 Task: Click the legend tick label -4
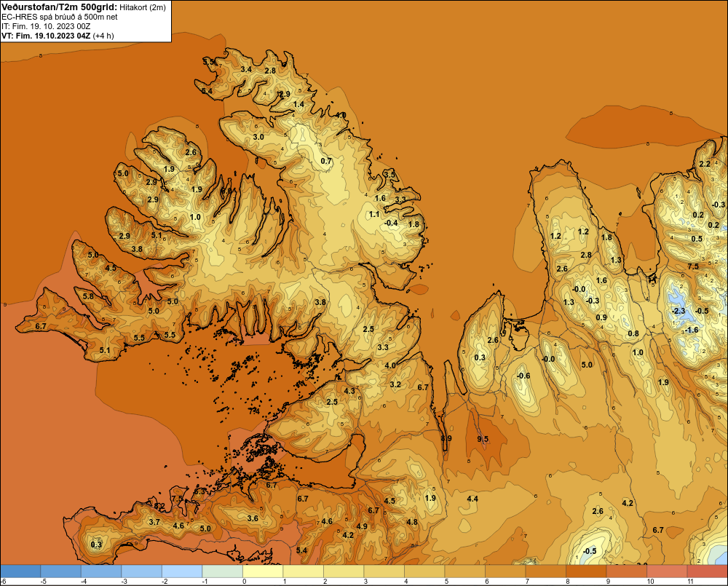point(84,582)
